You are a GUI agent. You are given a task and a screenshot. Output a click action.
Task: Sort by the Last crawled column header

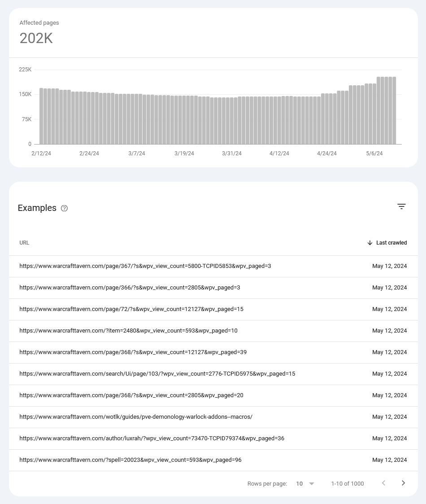coord(391,243)
